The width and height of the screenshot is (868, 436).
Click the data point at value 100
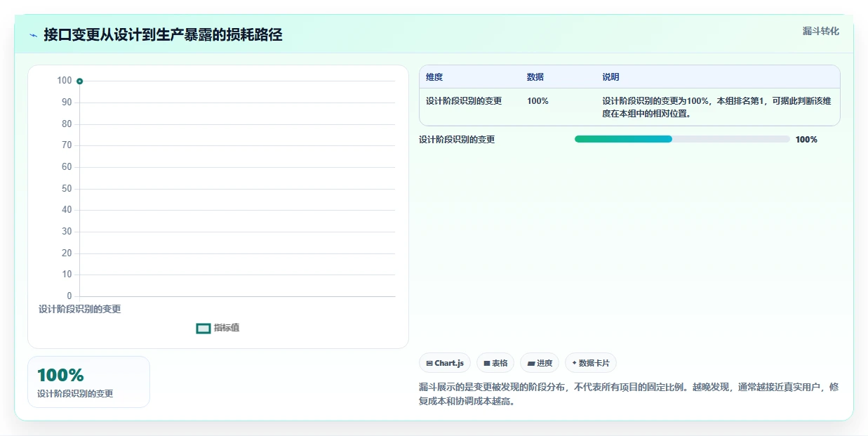[x=79, y=81]
